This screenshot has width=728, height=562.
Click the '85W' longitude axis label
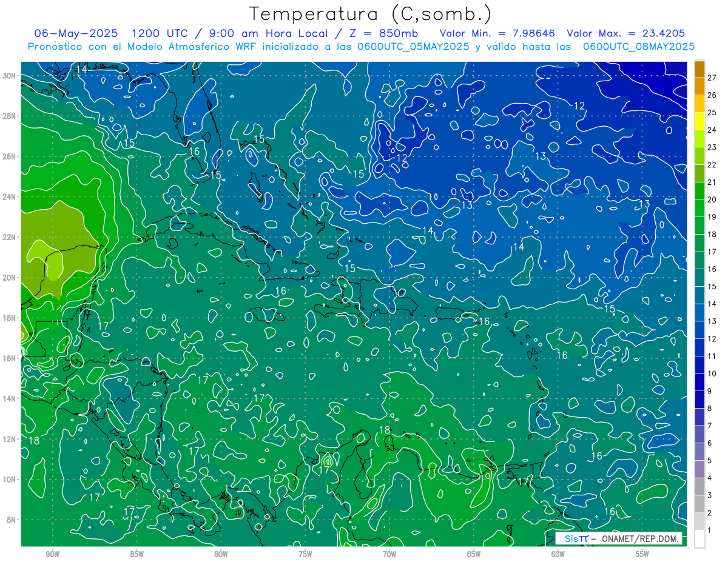point(136,555)
